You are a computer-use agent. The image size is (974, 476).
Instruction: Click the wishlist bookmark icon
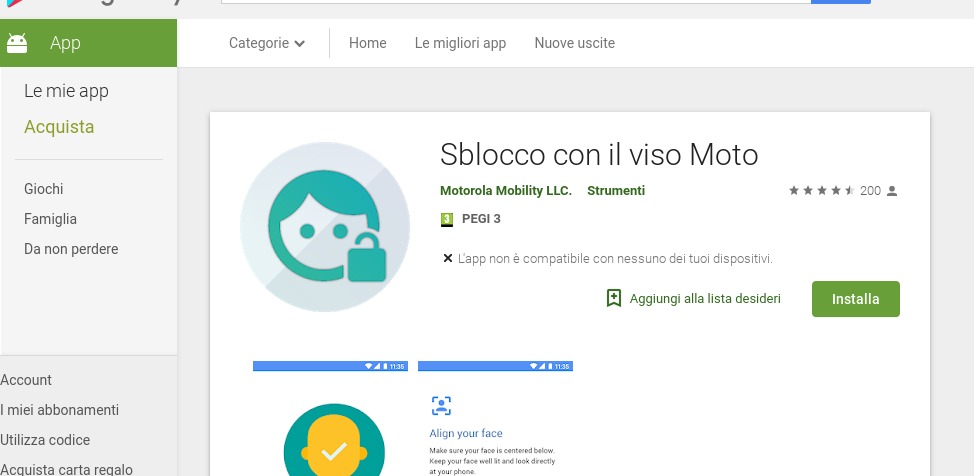(x=614, y=298)
